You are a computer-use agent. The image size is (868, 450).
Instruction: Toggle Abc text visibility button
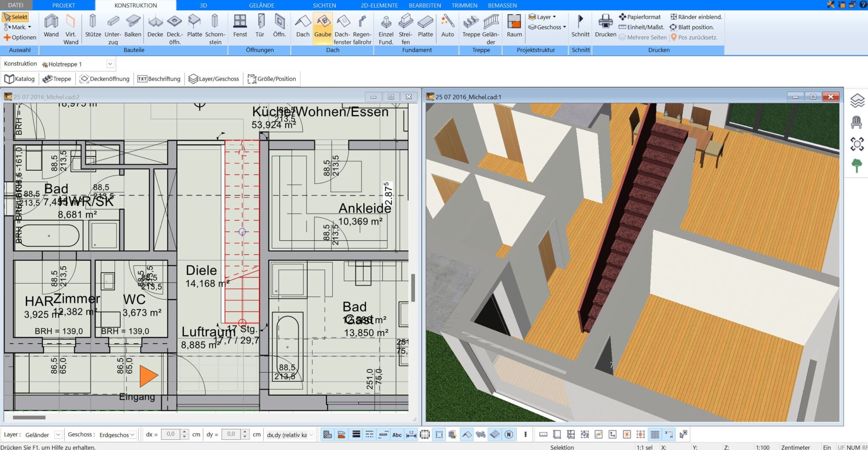[397, 434]
